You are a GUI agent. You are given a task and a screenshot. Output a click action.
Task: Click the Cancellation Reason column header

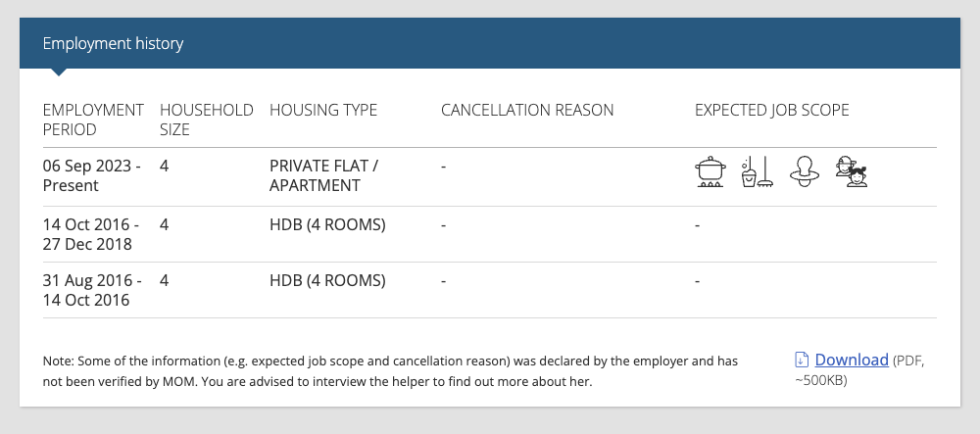527,110
